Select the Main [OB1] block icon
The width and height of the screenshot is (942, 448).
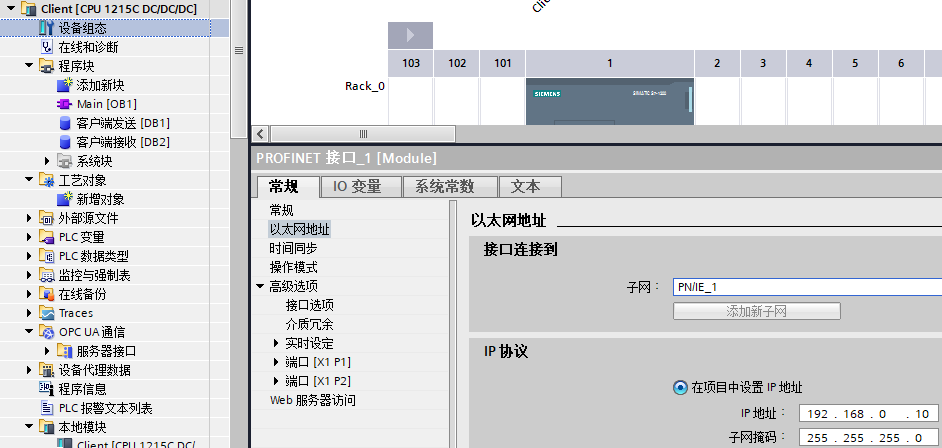[x=65, y=104]
